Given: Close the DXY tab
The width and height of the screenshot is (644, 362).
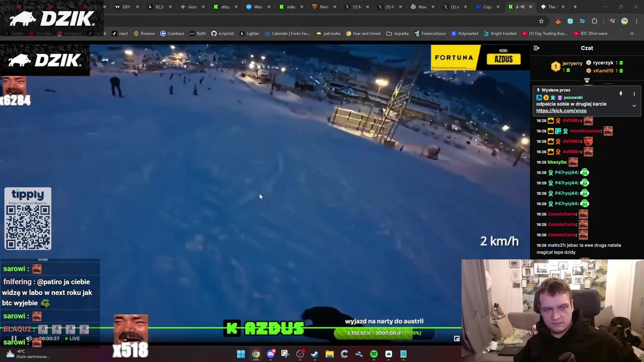Looking at the screenshot, I should [x=137, y=7].
